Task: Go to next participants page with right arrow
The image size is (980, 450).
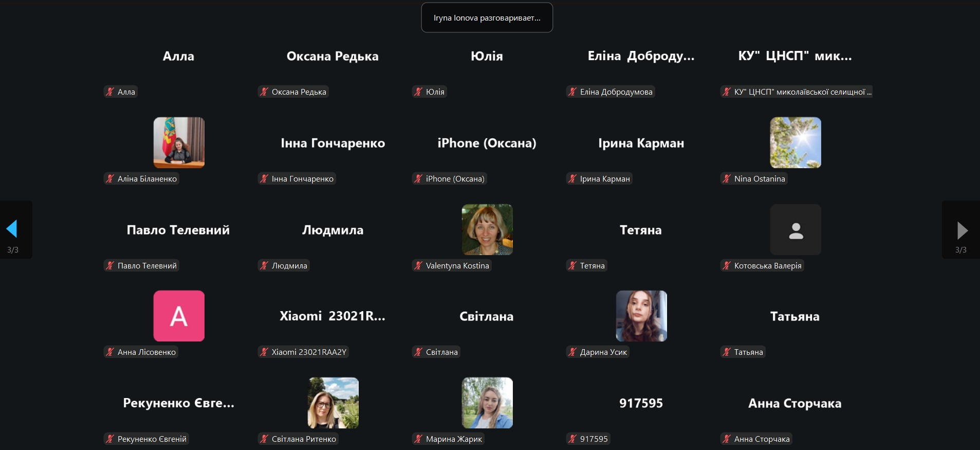Action: tap(962, 229)
